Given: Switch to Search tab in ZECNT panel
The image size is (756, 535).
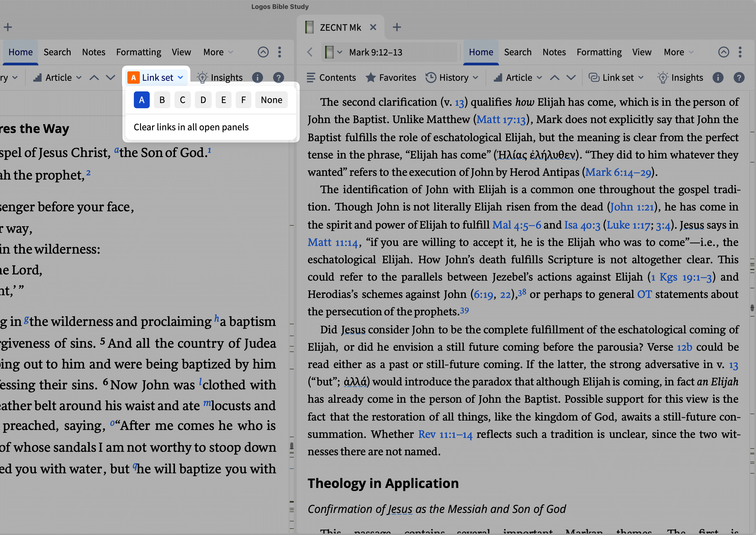Looking at the screenshot, I should (x=518, y=52).
